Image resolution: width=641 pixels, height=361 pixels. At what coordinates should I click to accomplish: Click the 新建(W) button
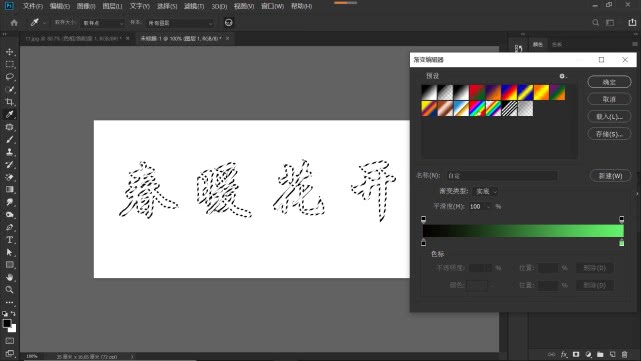tap(610, 176)
